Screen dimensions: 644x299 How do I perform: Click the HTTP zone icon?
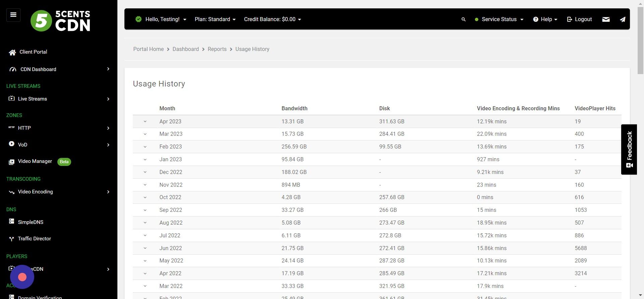11,127
